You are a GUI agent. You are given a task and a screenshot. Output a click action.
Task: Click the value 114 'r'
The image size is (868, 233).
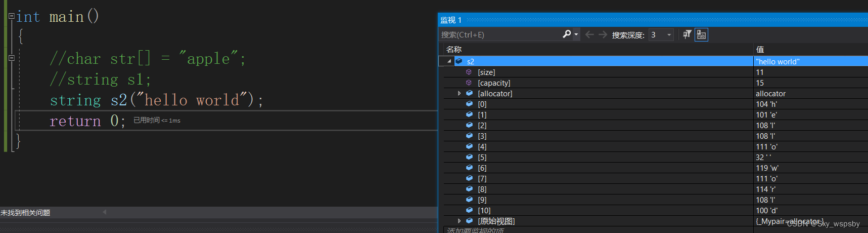tap(766, 189)
